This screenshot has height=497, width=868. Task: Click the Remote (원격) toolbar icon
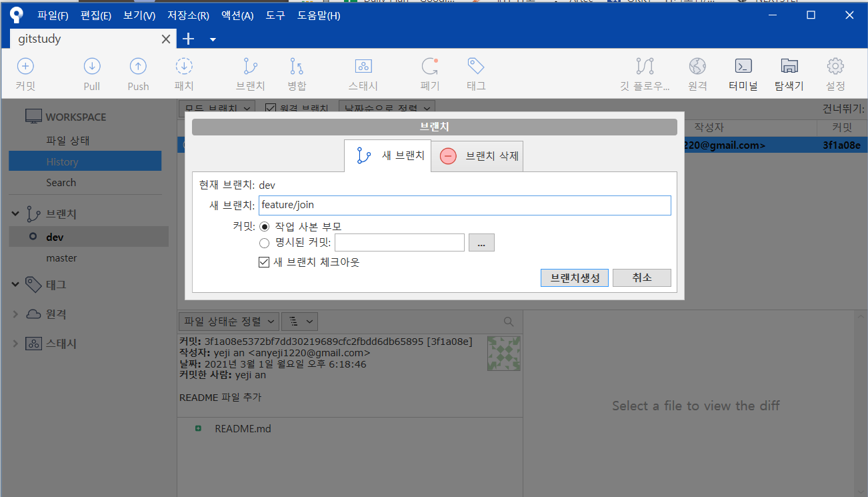(x=697, y=66)
